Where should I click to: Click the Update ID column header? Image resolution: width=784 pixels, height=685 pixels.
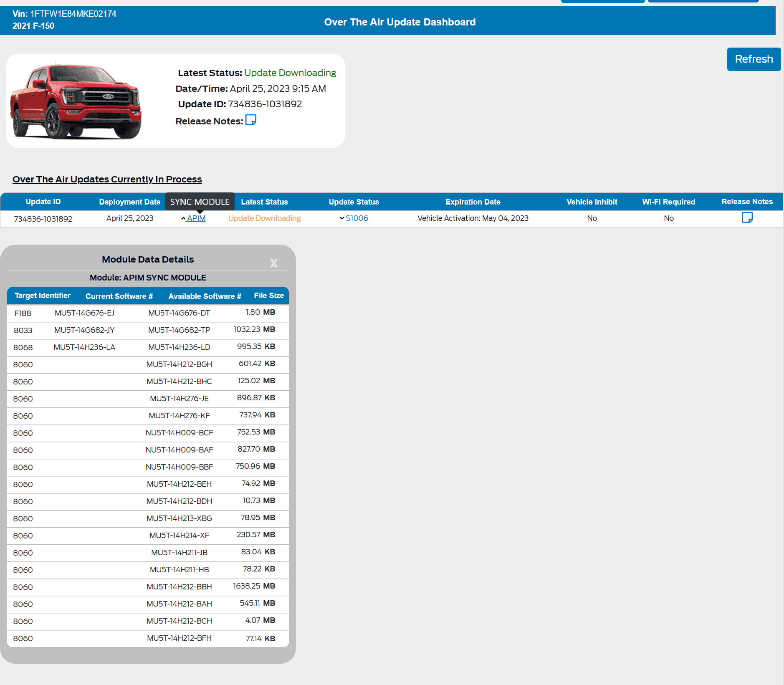[43, 202]
